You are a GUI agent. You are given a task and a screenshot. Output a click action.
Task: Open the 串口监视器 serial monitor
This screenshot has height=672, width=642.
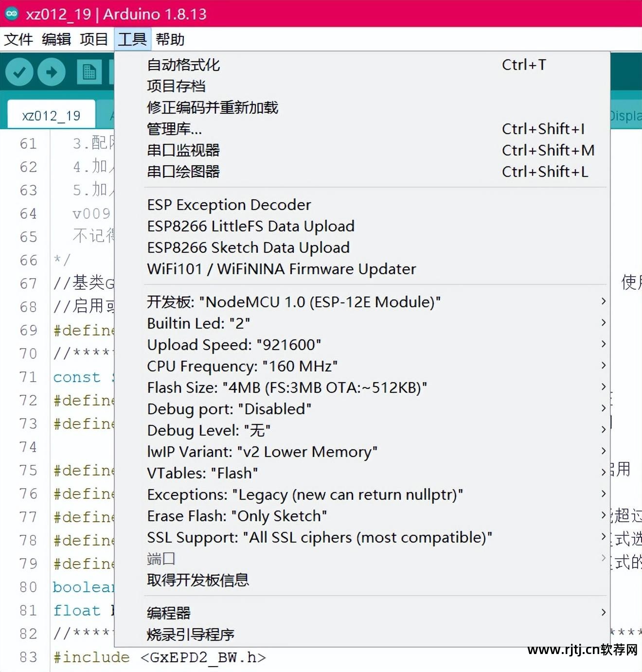pos(183,150)
